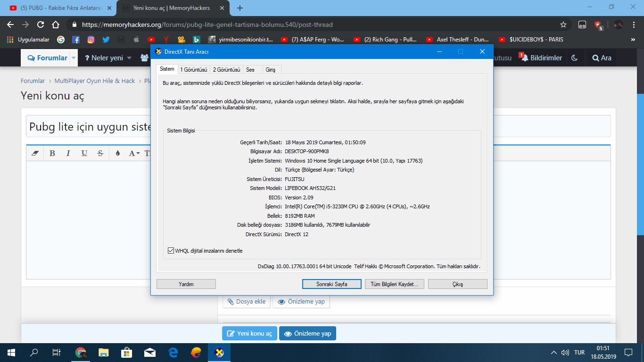Open the A$AP Ferg YouTube bookmark
Image resolution: width=644 pixels, height=362 pixels.
[312, 40]
